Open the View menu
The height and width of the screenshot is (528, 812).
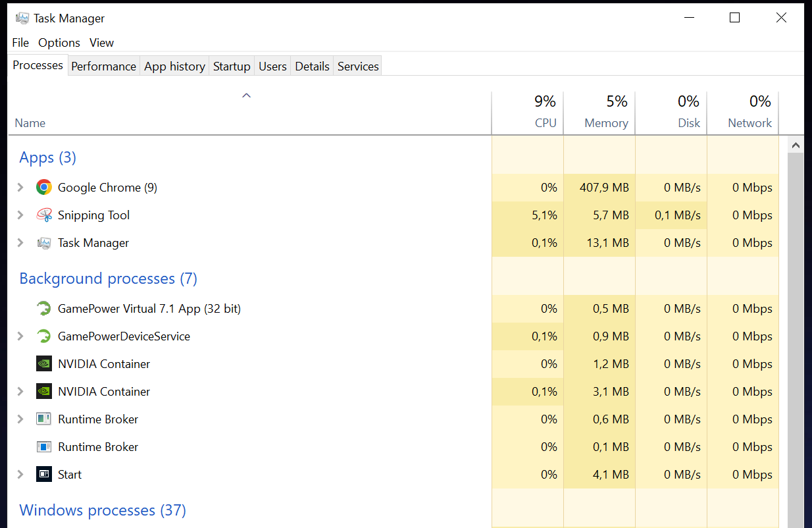click(102, 43)
